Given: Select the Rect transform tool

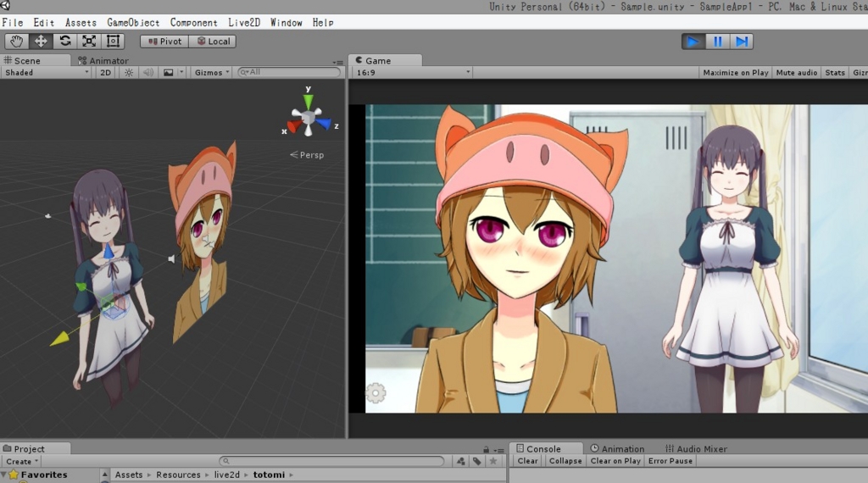Looking at the screenshot, I should pos(113,42).
